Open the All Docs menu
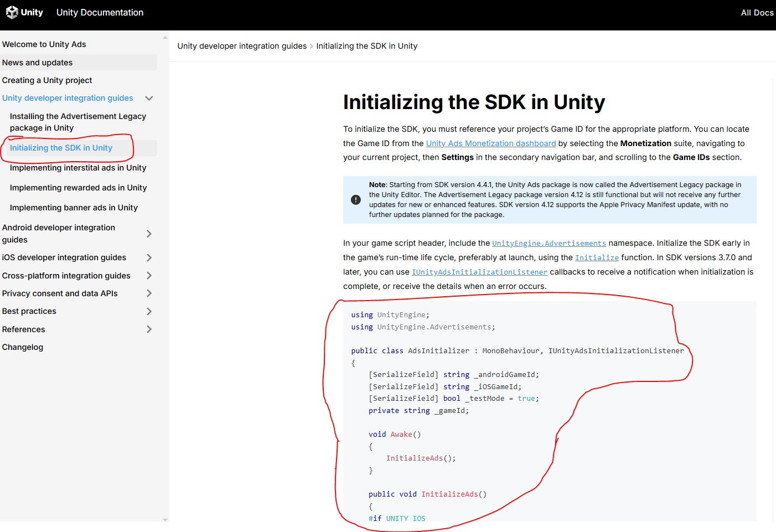This screenshot has height=532, width=776. (x=757, y=13)
